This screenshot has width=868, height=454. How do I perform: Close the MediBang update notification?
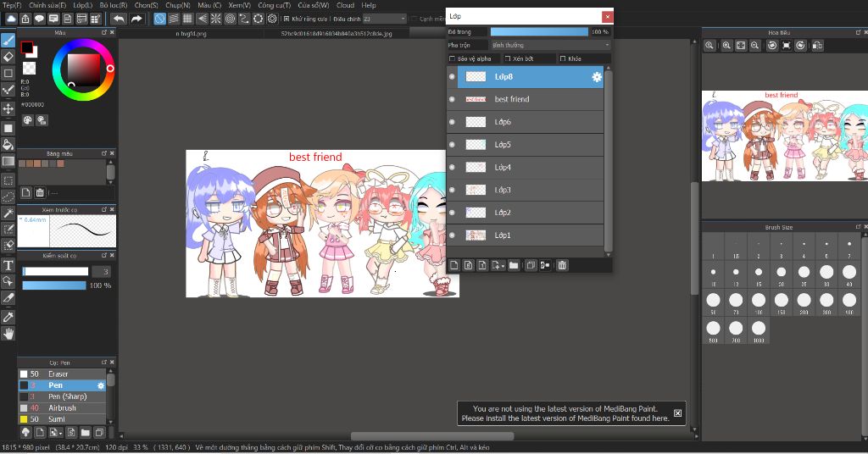coord(677,413)
